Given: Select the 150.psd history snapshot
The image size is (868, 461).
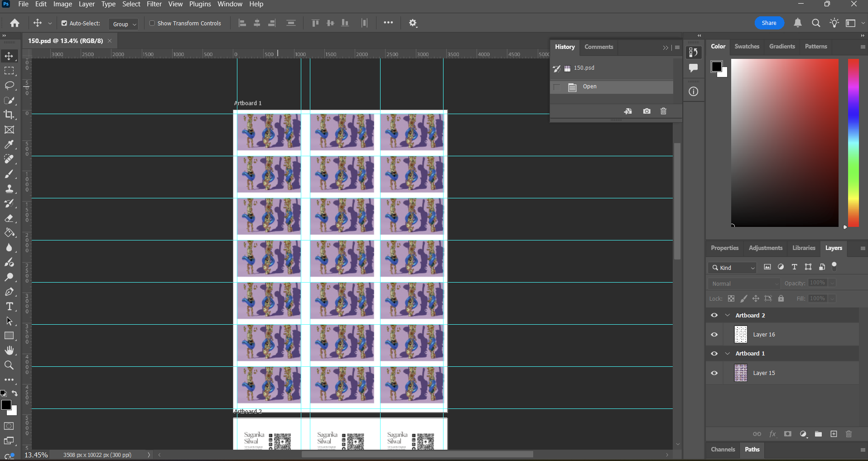Looking at the screenshot, I should [612, 68].
